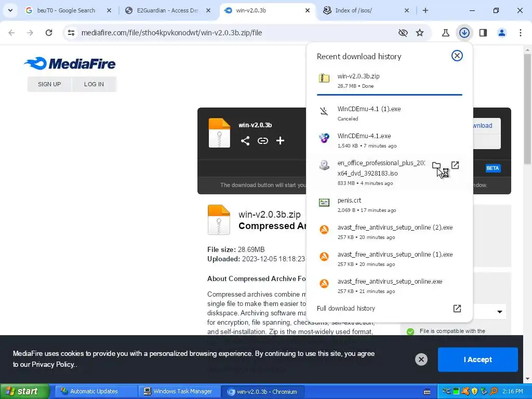Screen dimensions: 532x399
Task: Click the WinCDEmu-4.1.exe disc icon
Action: pos(324,138)
